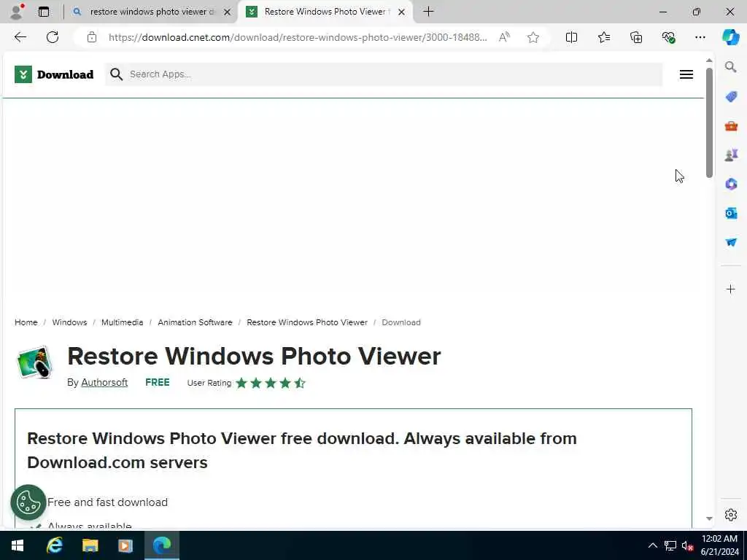Open the Windows Start menu

(x=18, y=545)
